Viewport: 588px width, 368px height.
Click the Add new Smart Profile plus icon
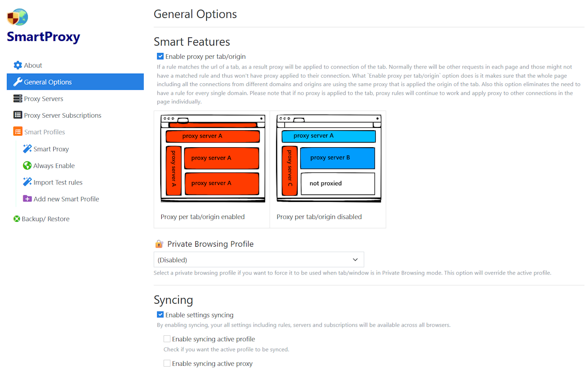[x=27, y=198]
